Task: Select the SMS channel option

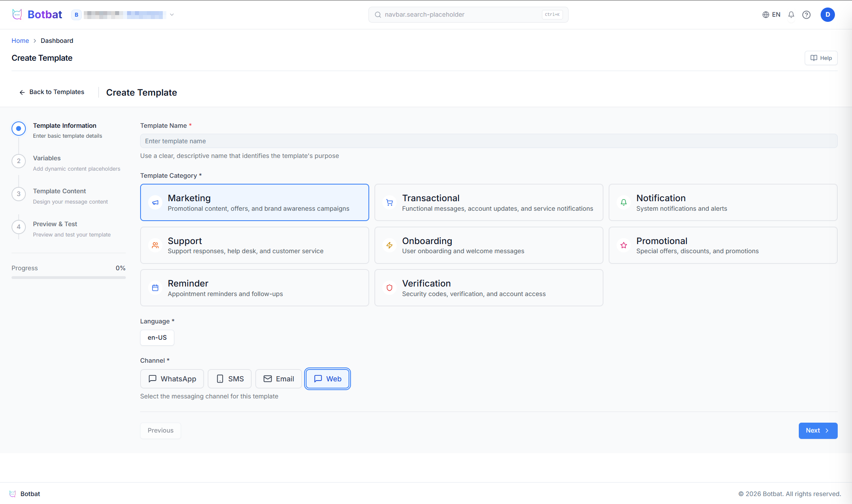Action: [229, 379]
